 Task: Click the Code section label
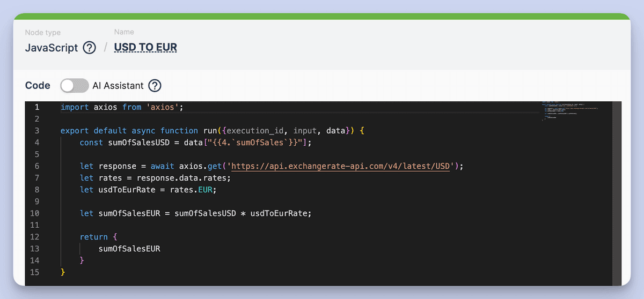(38, 86)
